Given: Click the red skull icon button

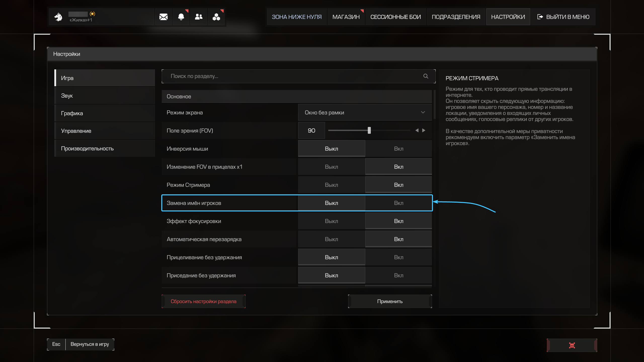Looking at the screenshot, I should [572, 345].
